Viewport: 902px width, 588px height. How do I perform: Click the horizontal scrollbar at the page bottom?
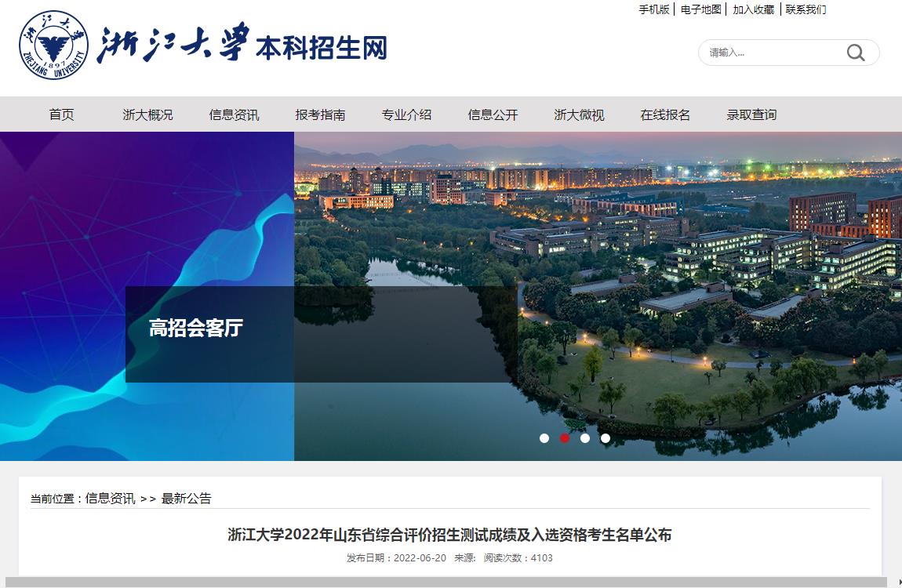tap(446, 583)
